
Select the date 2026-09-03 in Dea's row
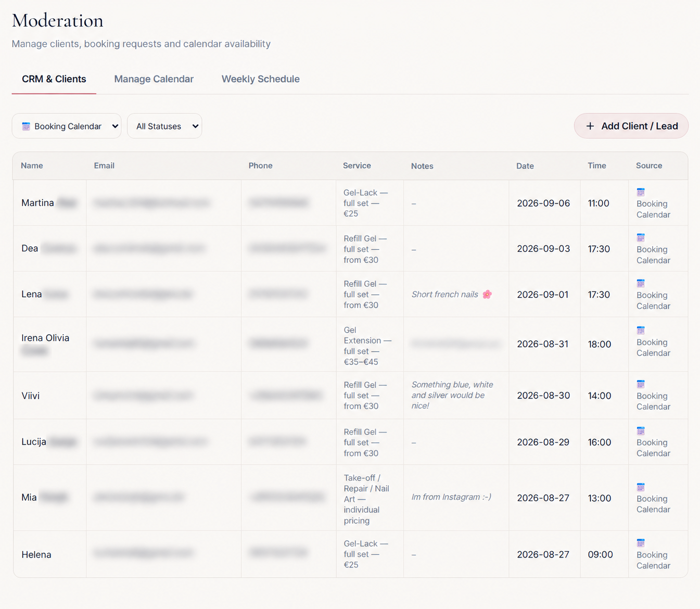click(543, 249)
